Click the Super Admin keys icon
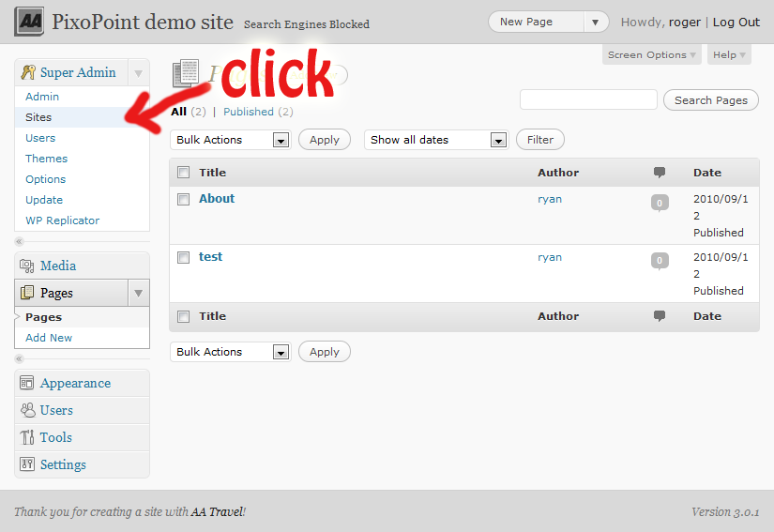Screen dimensions: 774x532 coord(28,72)
